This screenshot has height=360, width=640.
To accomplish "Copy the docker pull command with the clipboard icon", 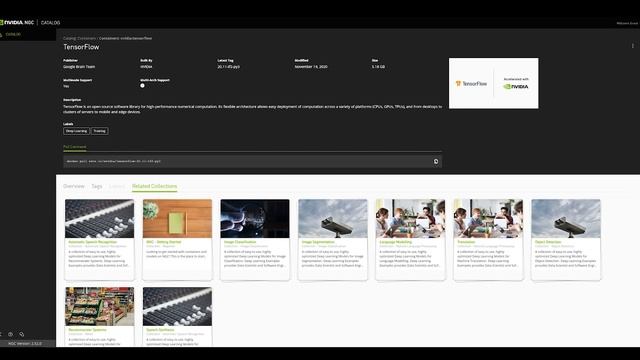I will coord(436,162).
